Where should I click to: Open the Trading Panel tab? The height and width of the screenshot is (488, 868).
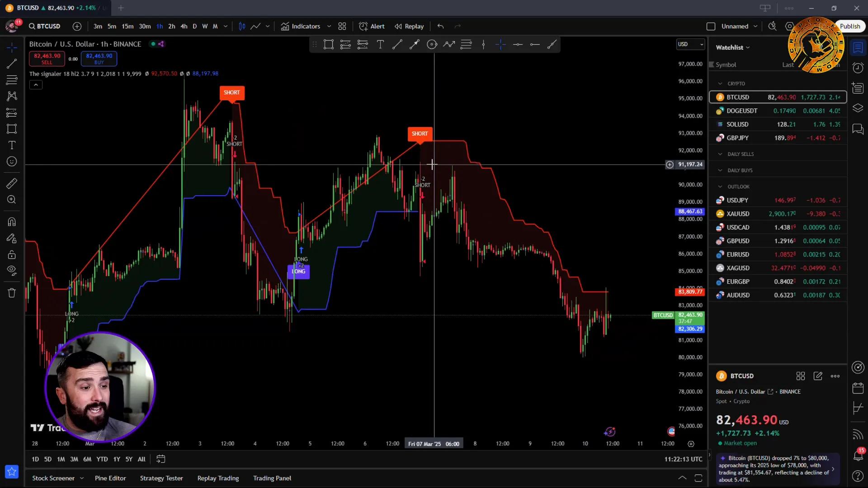pos(272,478)
